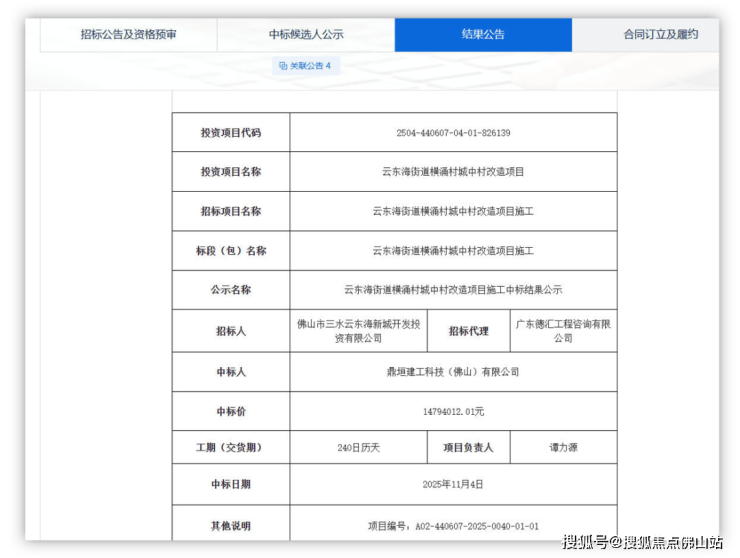The height and width of the screenshot is (558, 740).
Task: Click project code 2504-440607-04-01-826139
Action: click(453, 132)
